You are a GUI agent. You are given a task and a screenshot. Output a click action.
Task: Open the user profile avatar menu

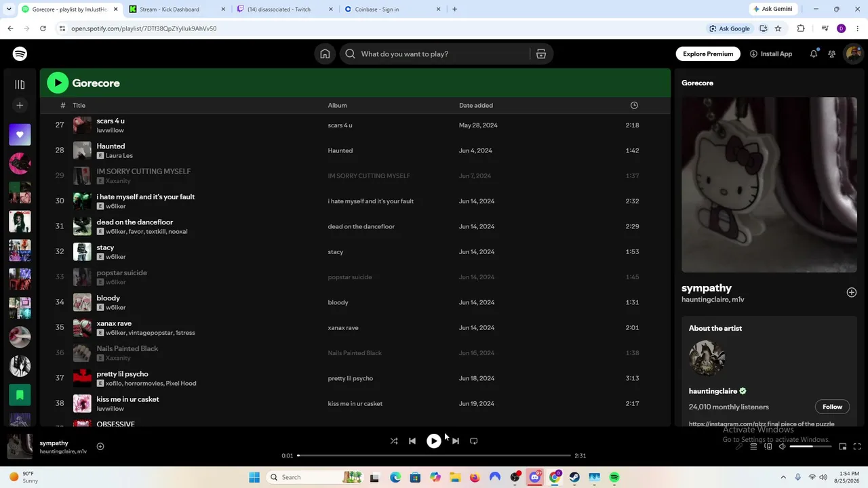pos(853,54)
